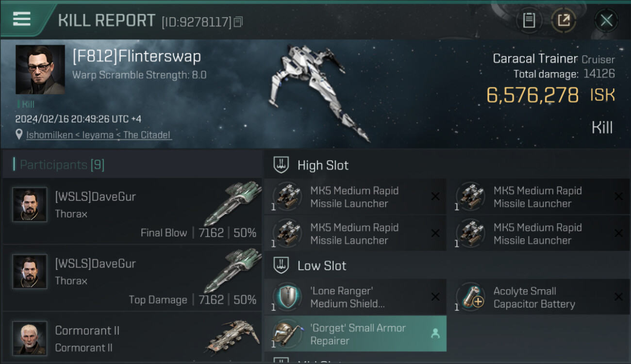This screenshot has width=631, height=364.
Task: Click the clipboard report icon
Action: coord(529,20)
